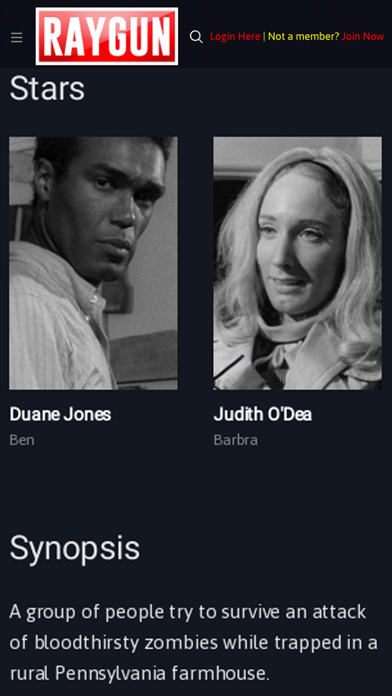392x696 pixels.
Task: Click the 'Not a member?' text
Action: [303, 36]
